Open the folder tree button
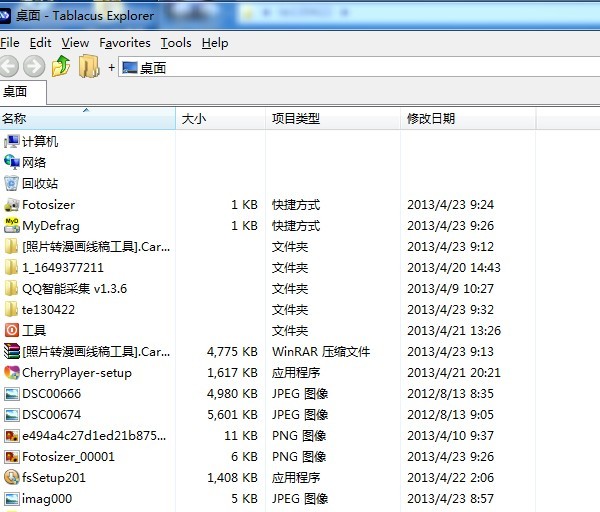This screenshot has height=512, width=600. point(89,66)
